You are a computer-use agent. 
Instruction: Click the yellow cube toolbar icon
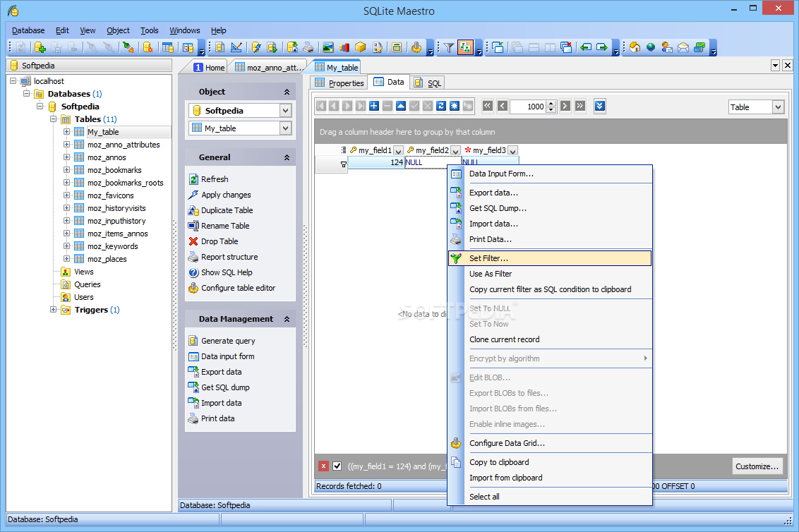tap(360, 47)
